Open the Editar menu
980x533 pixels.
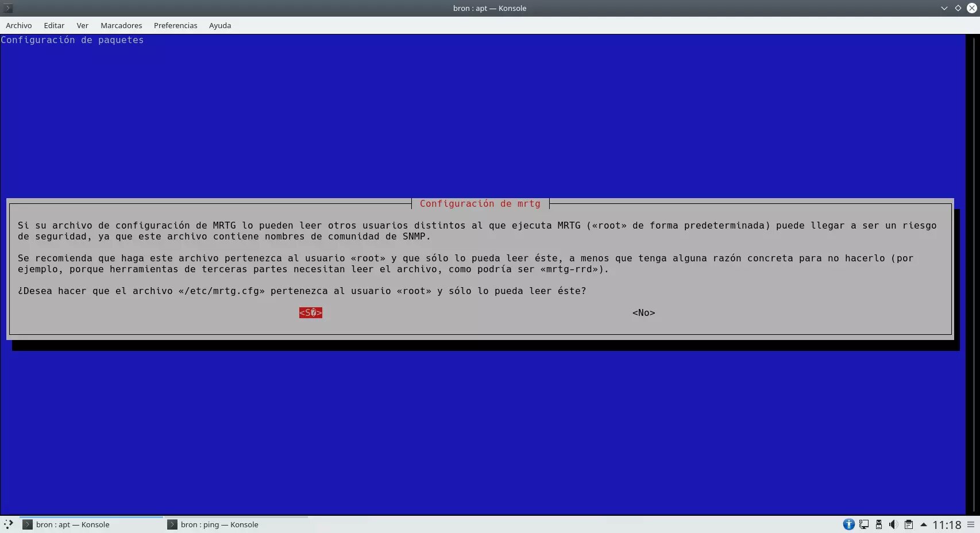tap(54, 25)
